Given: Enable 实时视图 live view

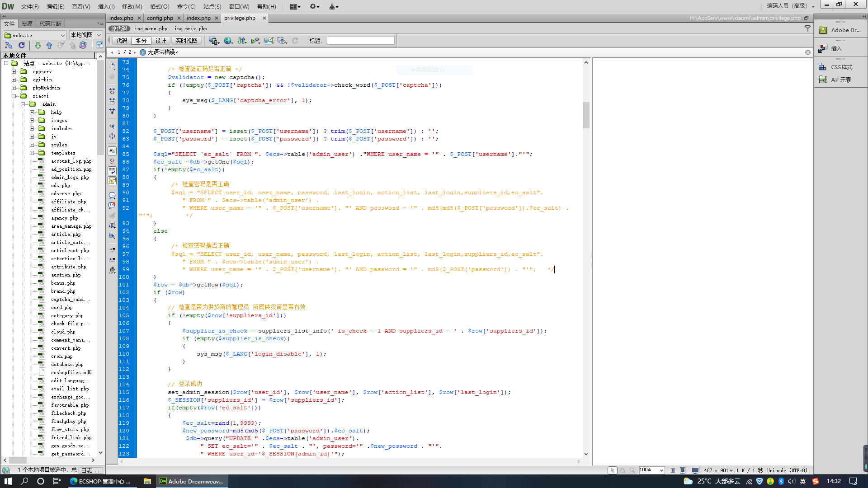Looking at the screenshot, I should 186,41.
